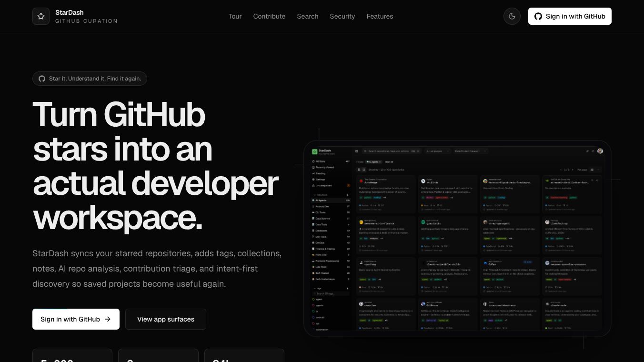Click the 'Star it. Understand it.' pill badge
The width and height of the screenshot is (644, 362).
tap(90, 79)
